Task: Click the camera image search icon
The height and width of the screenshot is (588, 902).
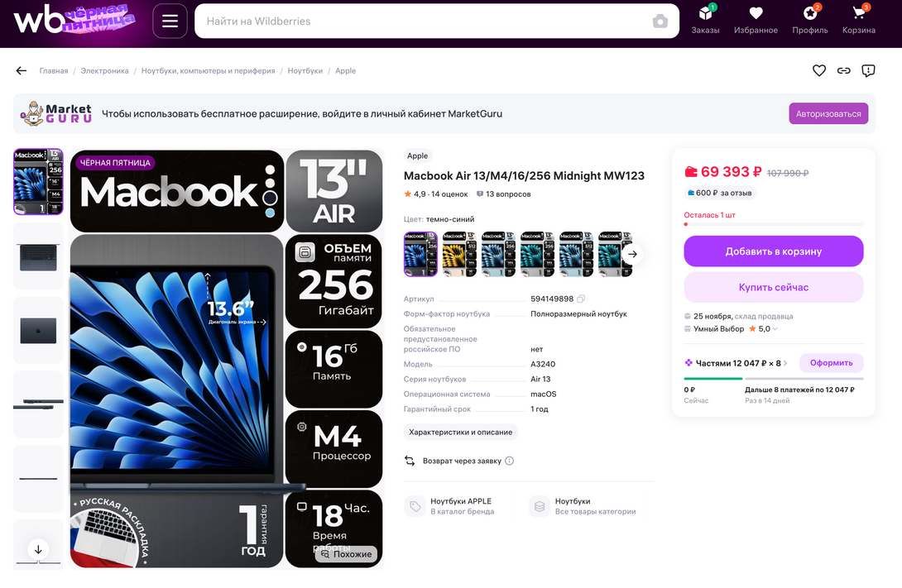Action: point(660,22)
